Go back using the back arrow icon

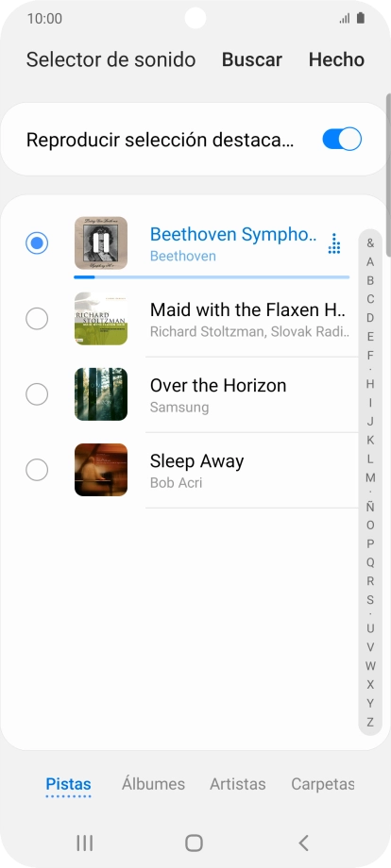click(303, 843)
